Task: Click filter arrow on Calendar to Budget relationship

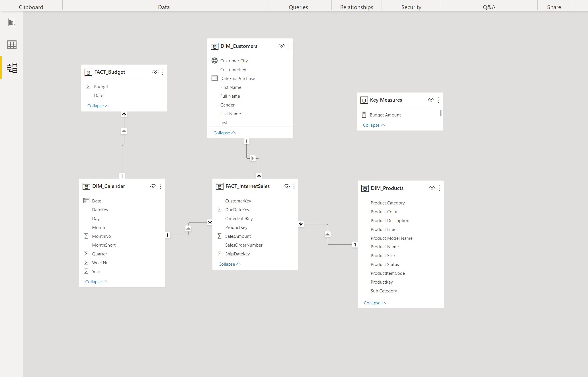Action: (124, 131)
